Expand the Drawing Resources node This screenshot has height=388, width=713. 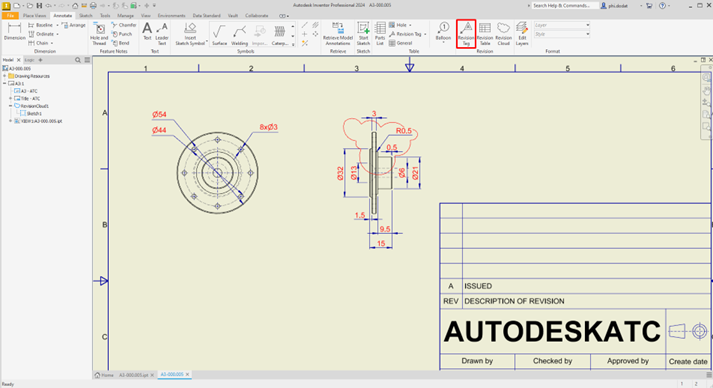click(5, 76)
